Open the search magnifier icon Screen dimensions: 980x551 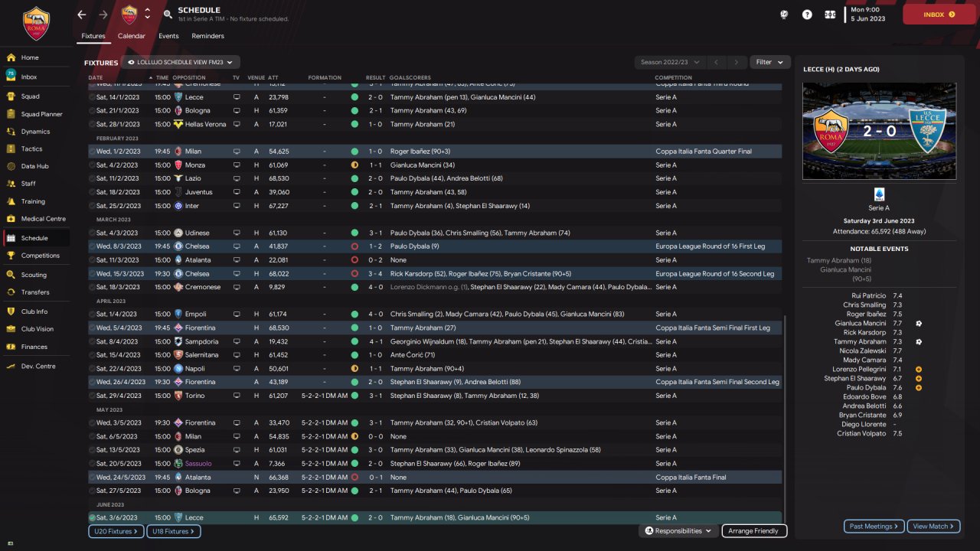tap(168, 15)
